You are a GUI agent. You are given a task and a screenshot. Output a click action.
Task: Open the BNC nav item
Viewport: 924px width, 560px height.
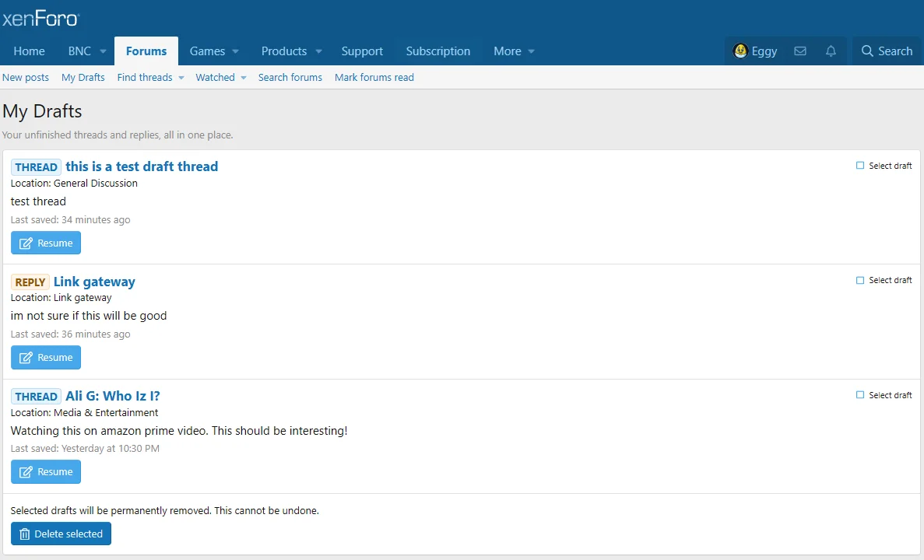click(x=79, y=51)
